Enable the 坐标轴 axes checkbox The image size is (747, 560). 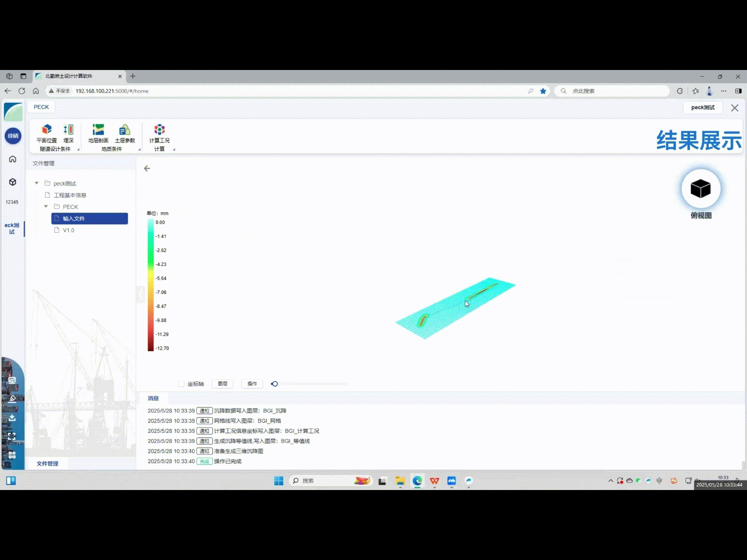coord(181,384)
